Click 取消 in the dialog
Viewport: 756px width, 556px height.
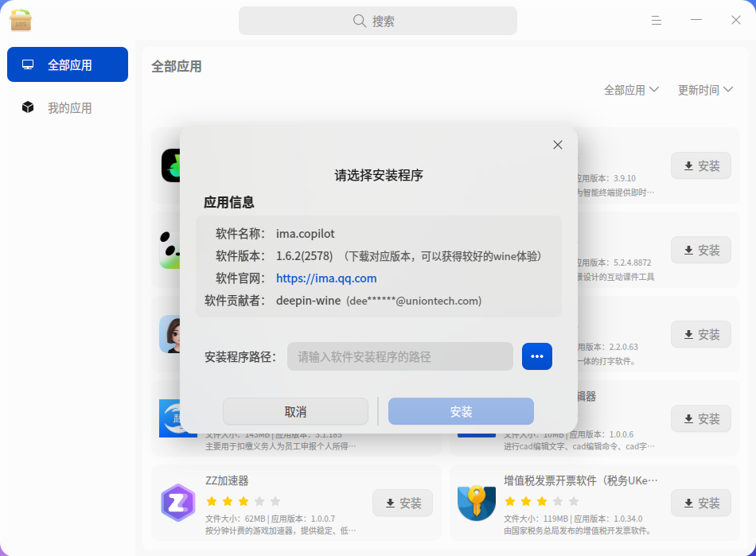pyautogui.click(x=295, y=411)
